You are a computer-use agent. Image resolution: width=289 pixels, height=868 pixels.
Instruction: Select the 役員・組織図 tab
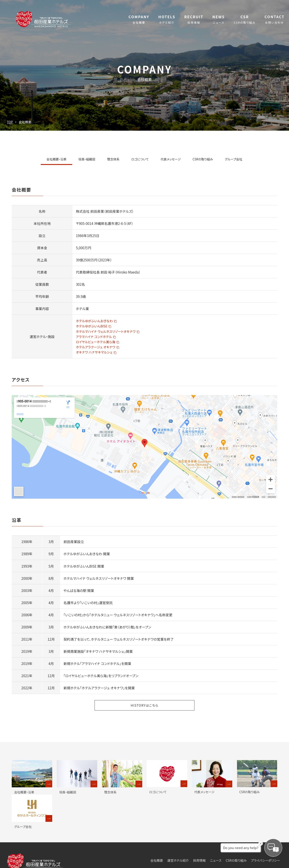[87, 159]
